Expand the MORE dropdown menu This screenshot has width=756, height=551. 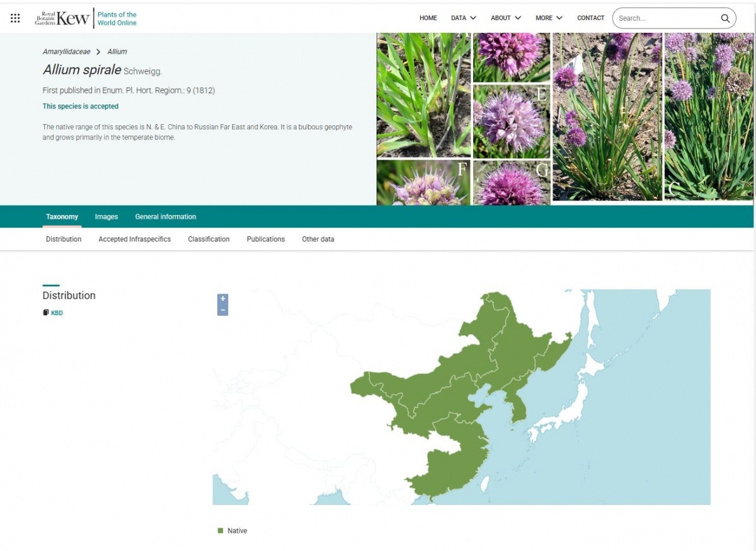coord(549,18)
